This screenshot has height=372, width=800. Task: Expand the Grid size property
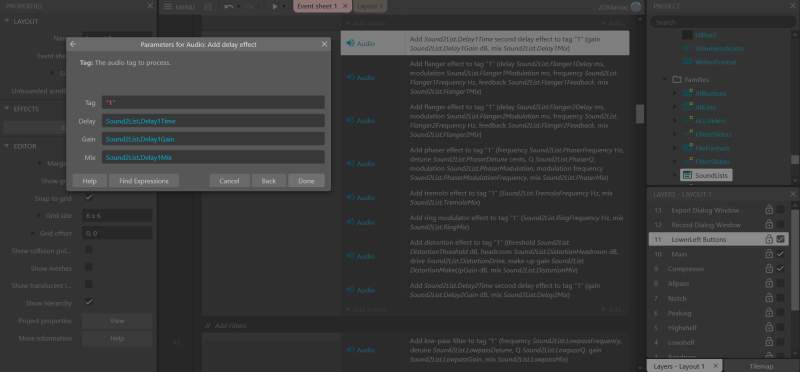point(40,215)
